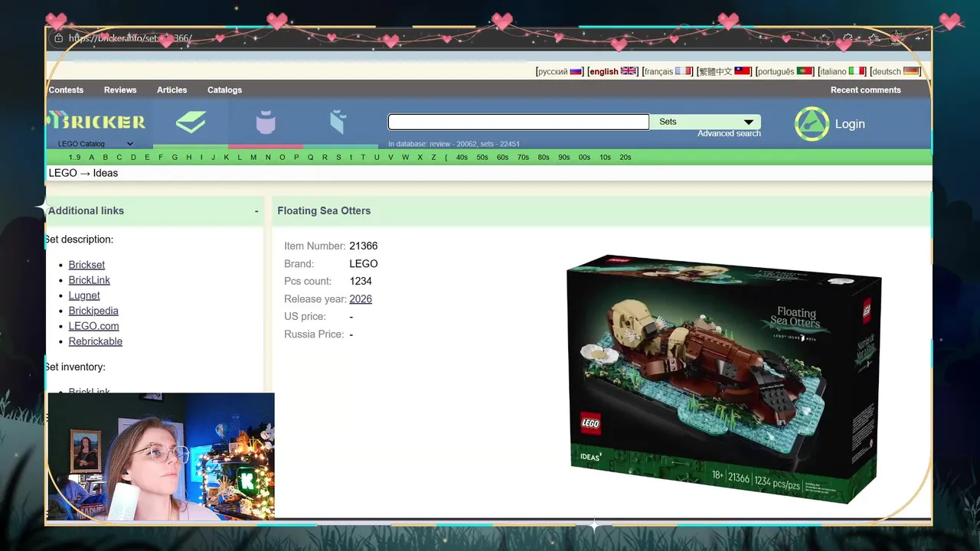Open the Articles menu
The height and width of the screenshot is (551, 980).
coord(171,90)
